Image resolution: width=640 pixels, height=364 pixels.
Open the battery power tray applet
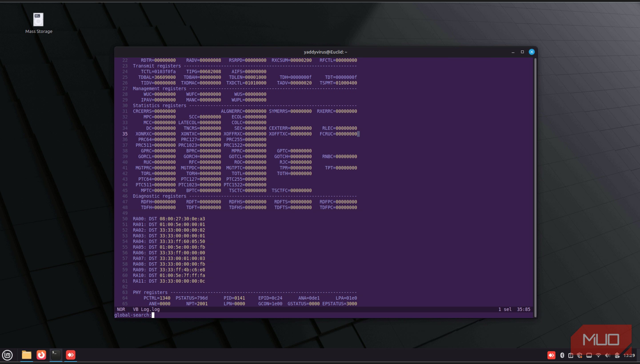coord(617,355)
